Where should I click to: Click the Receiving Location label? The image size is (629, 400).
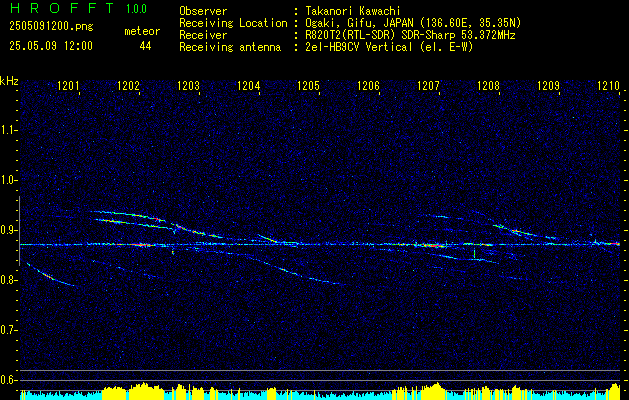click(x=233, y=23)
